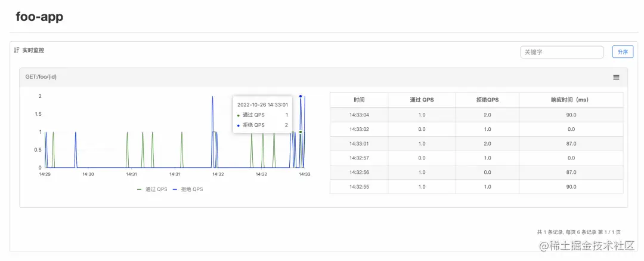Focus the 关键字 search field
Image resolution: width=644 pixels, height=261 pixels.
tap(562, 53)
